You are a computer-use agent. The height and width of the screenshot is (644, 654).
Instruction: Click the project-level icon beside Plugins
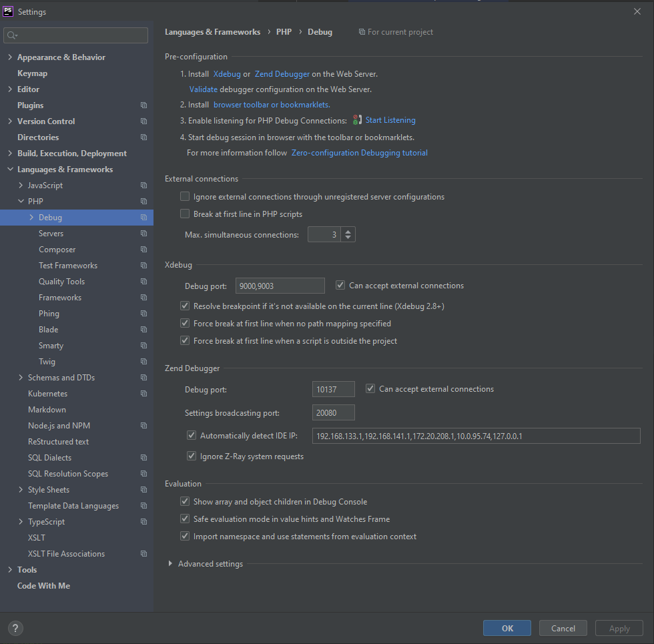(x=143, y=105)
